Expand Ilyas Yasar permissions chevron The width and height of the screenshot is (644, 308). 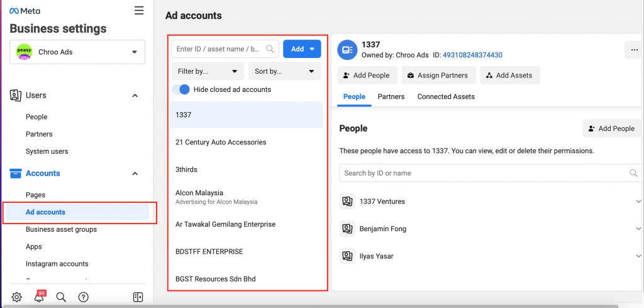pos(638,256)
